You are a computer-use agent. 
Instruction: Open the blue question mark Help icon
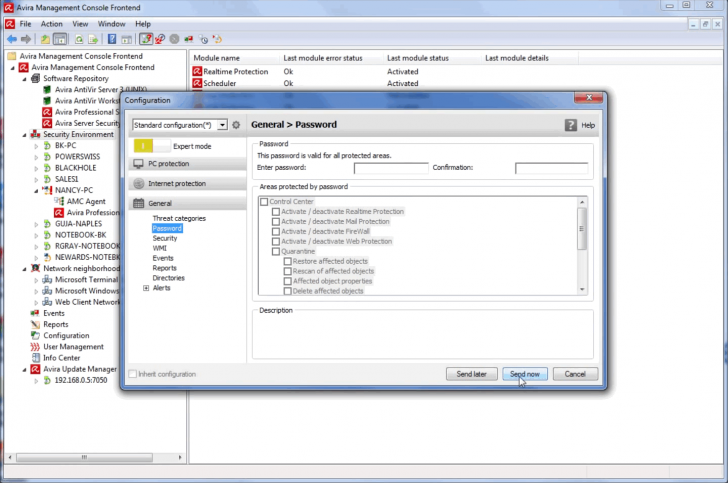coord(112,39)
